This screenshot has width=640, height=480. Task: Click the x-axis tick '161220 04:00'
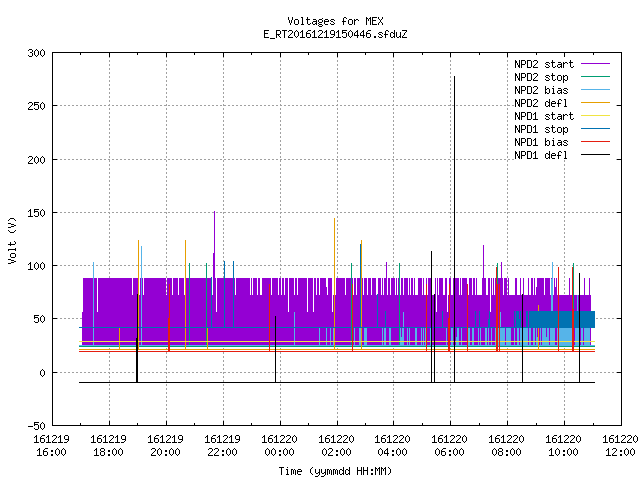pyautogui.click(x=393, y=446)
